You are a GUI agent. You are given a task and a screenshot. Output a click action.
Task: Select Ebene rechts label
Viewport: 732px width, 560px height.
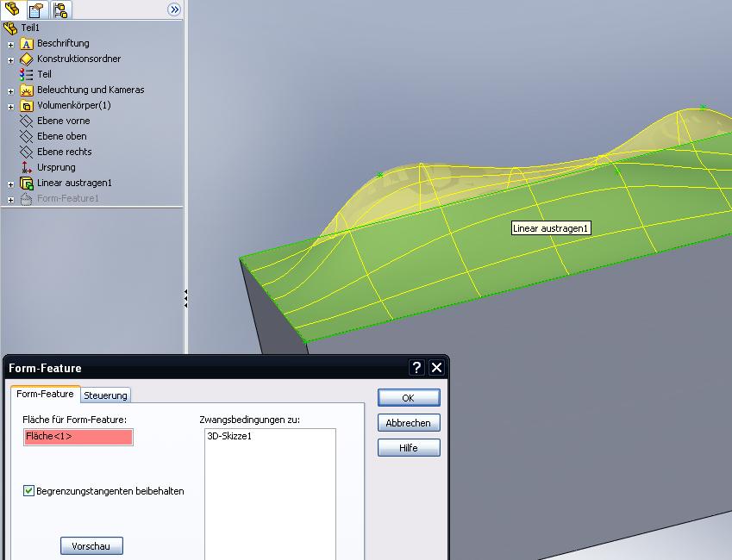[65, 152]
